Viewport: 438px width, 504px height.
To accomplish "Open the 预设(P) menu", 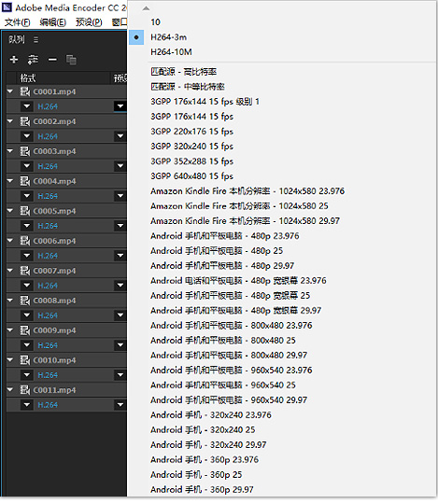I will [89, 22].
